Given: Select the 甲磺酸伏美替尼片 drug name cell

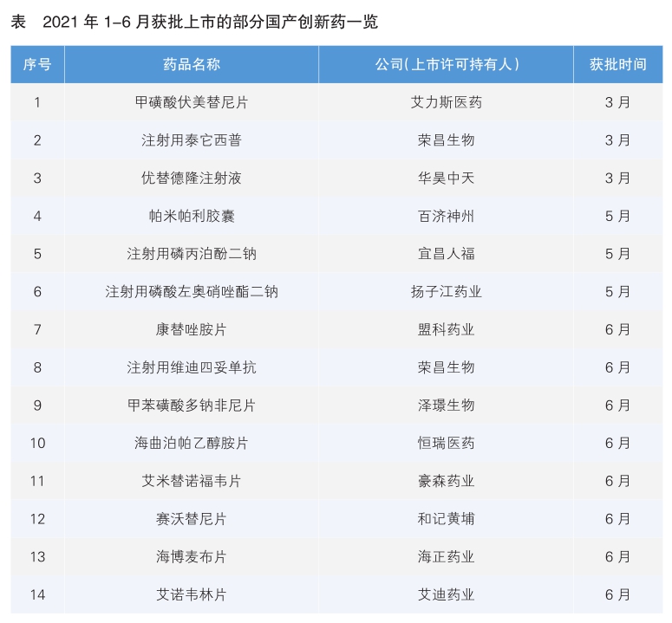Looking at the screenshot, I should click(x=192, y=102).
